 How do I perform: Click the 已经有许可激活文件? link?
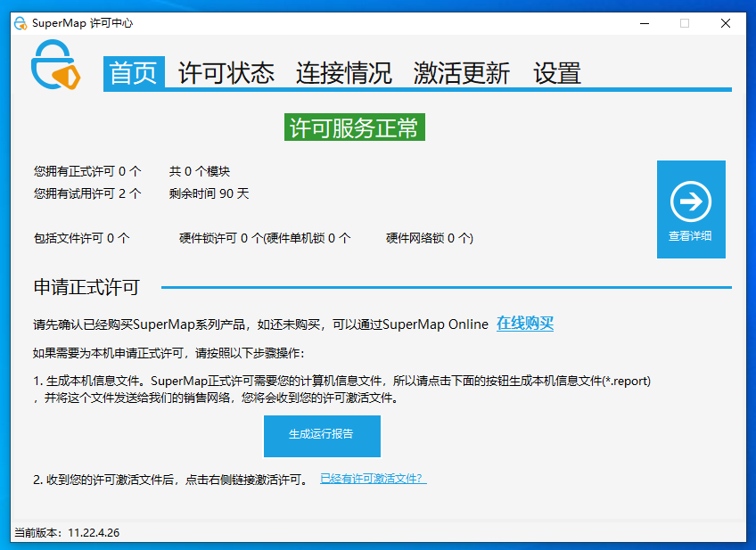[x=374, y=479]
